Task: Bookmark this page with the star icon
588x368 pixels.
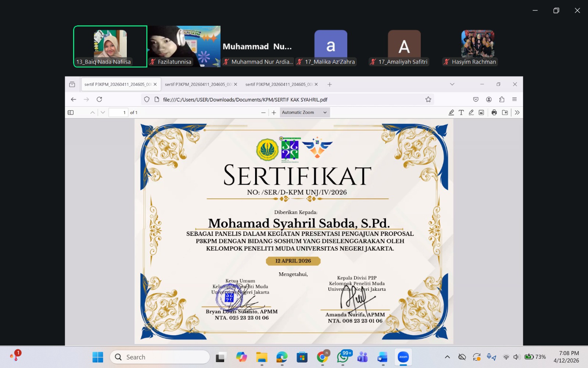Action: pos(428,99)
